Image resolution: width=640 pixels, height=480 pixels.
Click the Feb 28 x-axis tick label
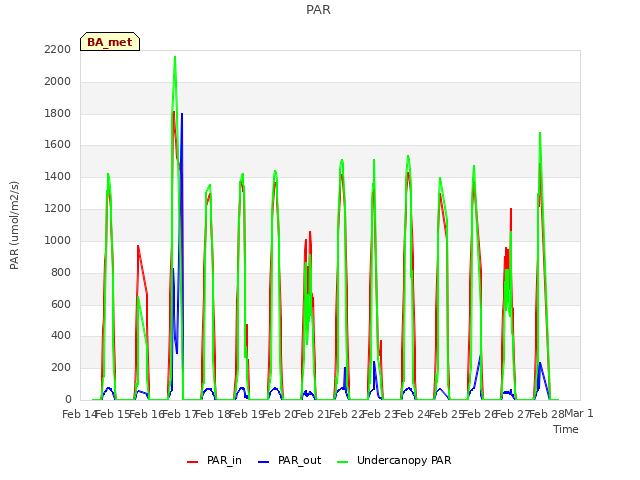pos(546,414)
